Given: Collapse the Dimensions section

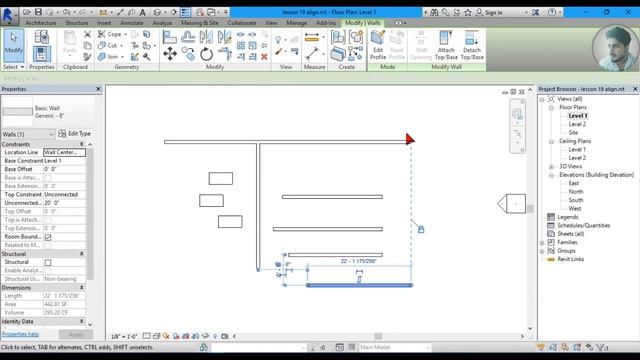Looking at the screenshot, I should (x=82, y=287).
